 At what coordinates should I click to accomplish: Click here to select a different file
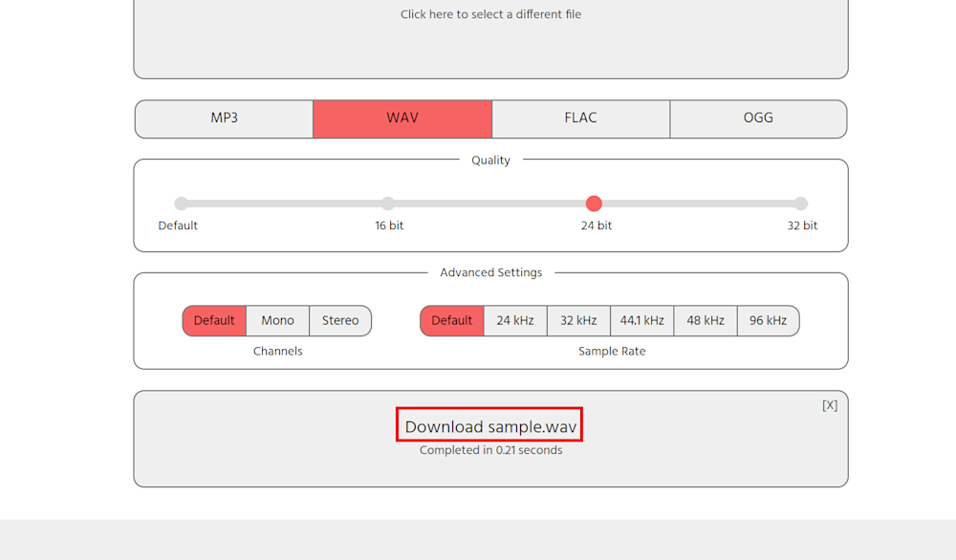pyautogui.click(x=490, y=14)
